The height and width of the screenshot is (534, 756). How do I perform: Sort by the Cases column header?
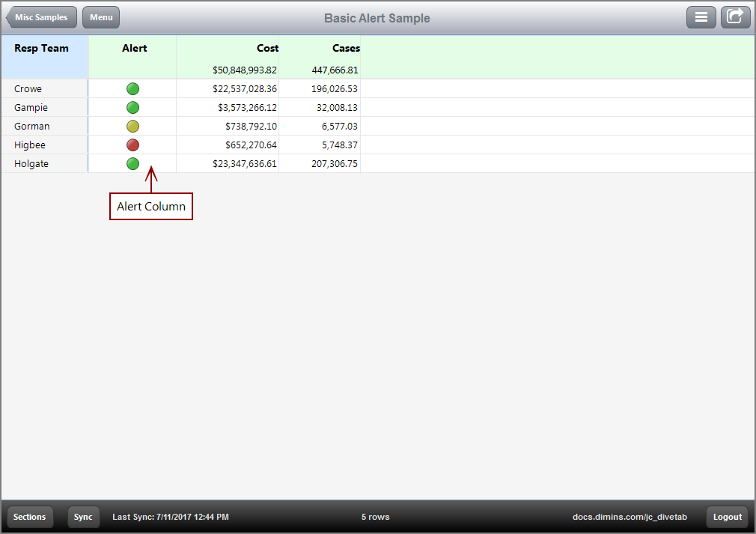pyautogui.click(x=346, y=48)
